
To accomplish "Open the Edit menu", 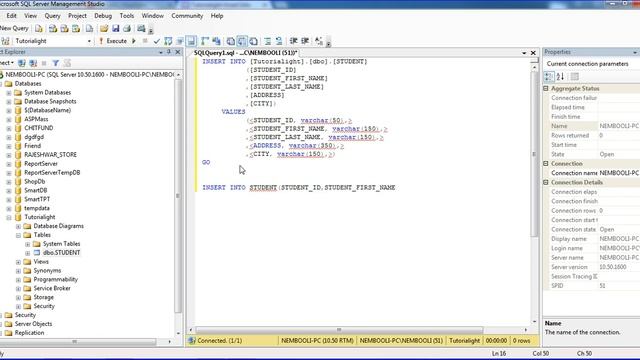I will coord(11,16).
